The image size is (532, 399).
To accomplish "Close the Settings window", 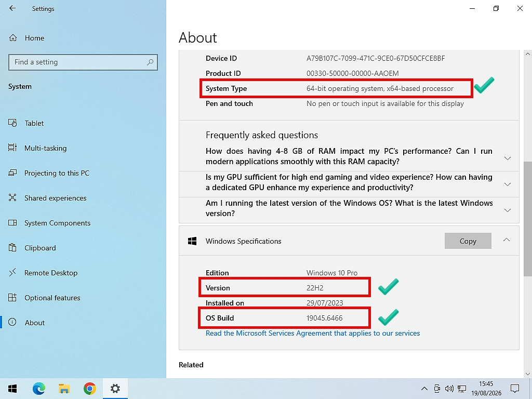I will (520, 8).
